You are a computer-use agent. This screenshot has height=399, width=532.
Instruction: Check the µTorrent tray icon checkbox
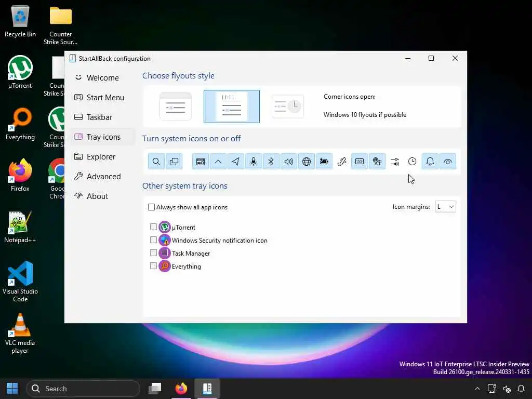click(153, 227)
